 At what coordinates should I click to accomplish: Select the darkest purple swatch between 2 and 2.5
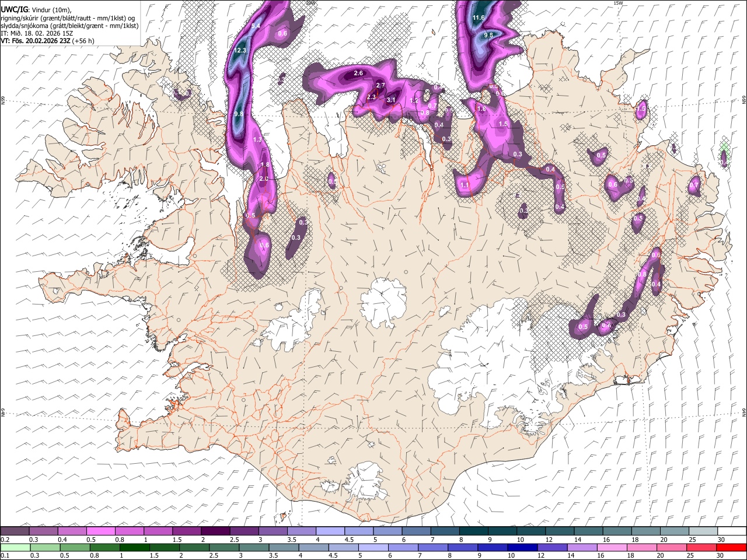point(215,531)
